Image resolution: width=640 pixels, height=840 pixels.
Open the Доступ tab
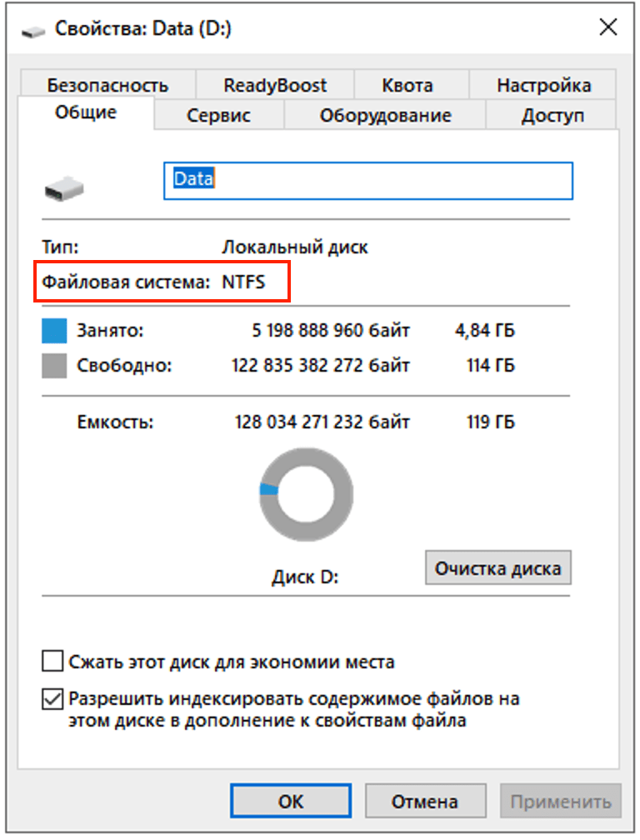552,115
